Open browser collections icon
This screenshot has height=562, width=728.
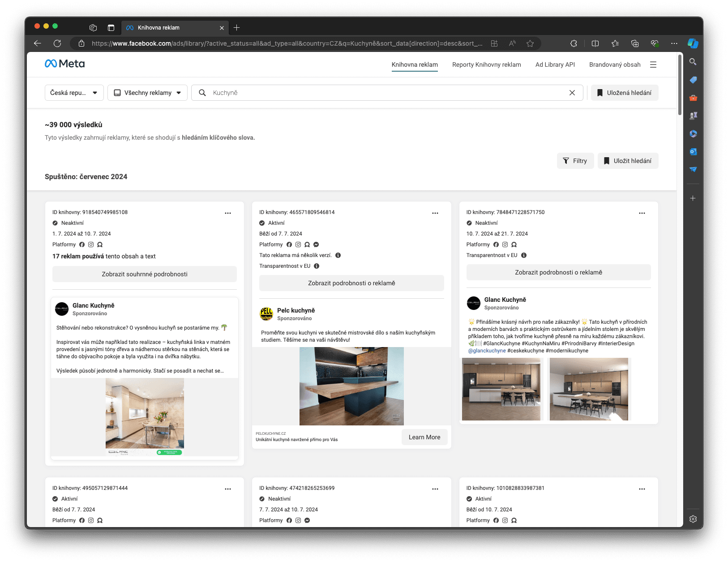coord(635,43)
